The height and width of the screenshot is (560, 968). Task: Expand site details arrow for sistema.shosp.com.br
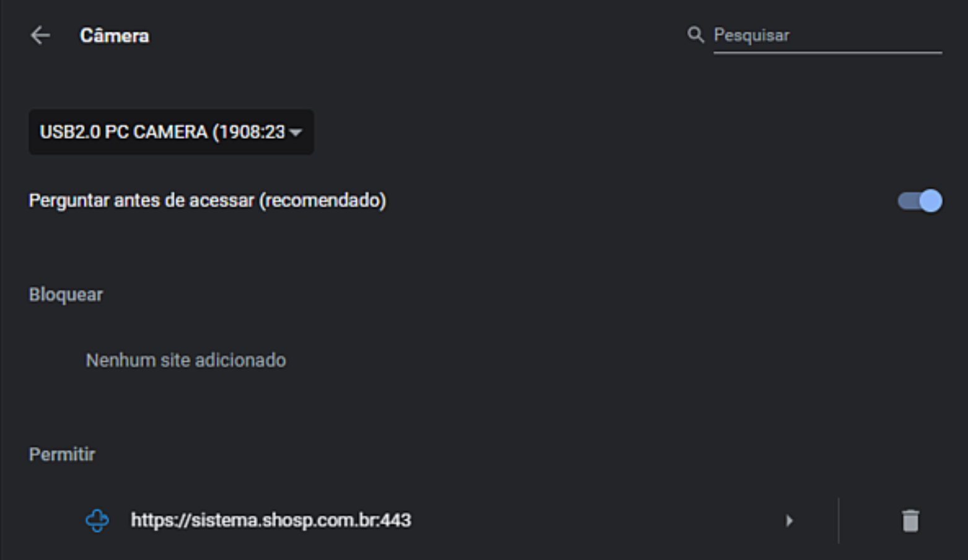point(789,520)
